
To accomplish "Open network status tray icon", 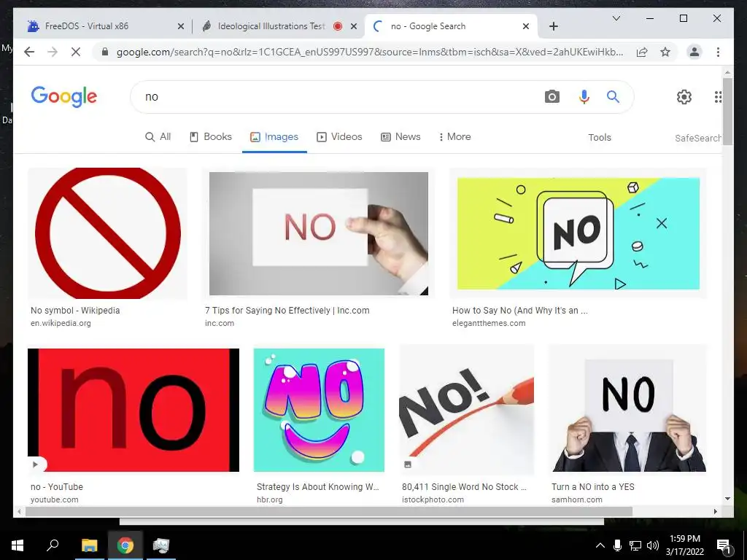I will pyautogui.click(x=635, y=545).
